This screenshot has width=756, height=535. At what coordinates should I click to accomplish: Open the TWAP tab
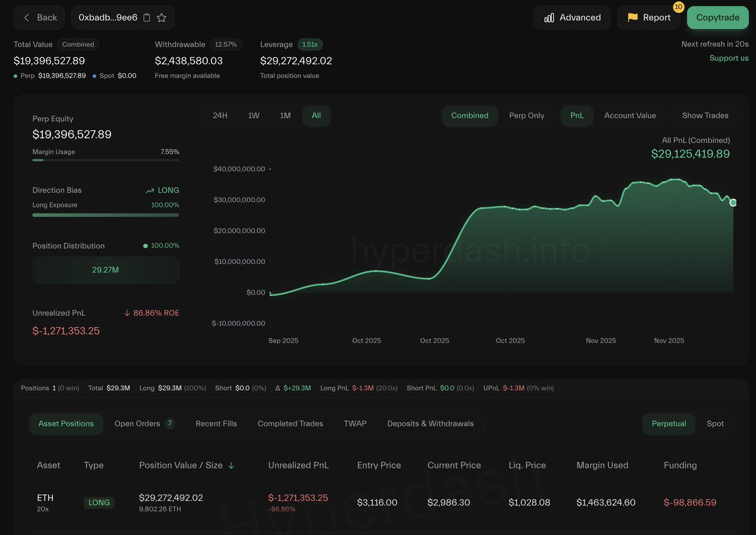pyautogui.click(x=355, y=423)
